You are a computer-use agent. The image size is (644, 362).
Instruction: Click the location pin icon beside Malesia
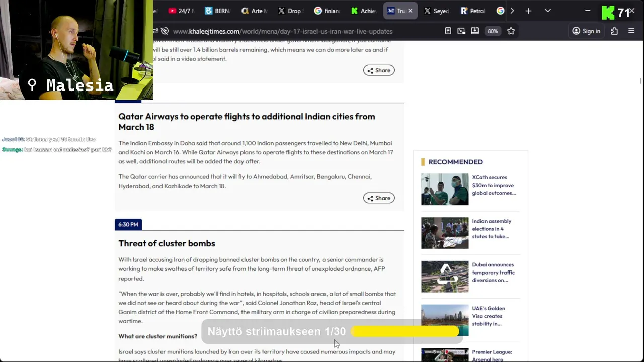[x=32, y=85]
